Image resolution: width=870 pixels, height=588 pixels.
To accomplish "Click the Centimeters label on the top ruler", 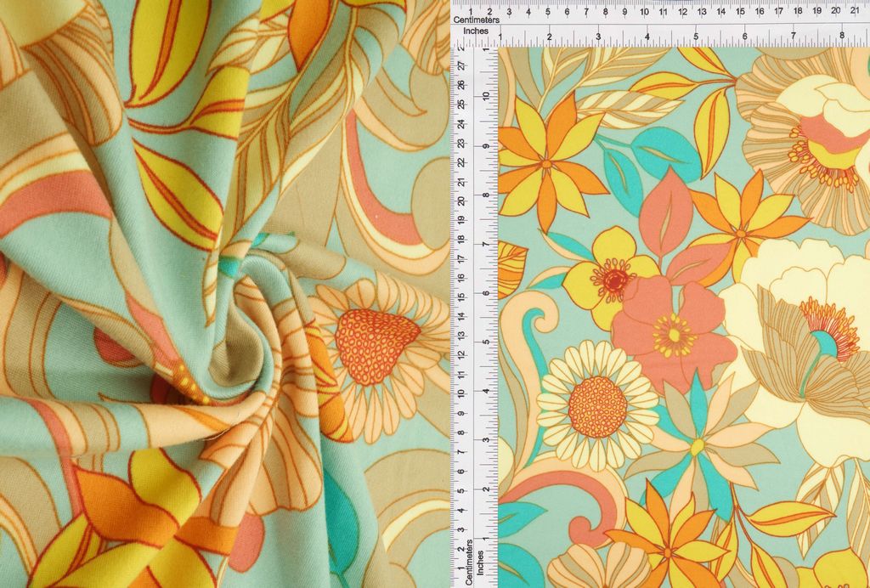I will 476,18.
